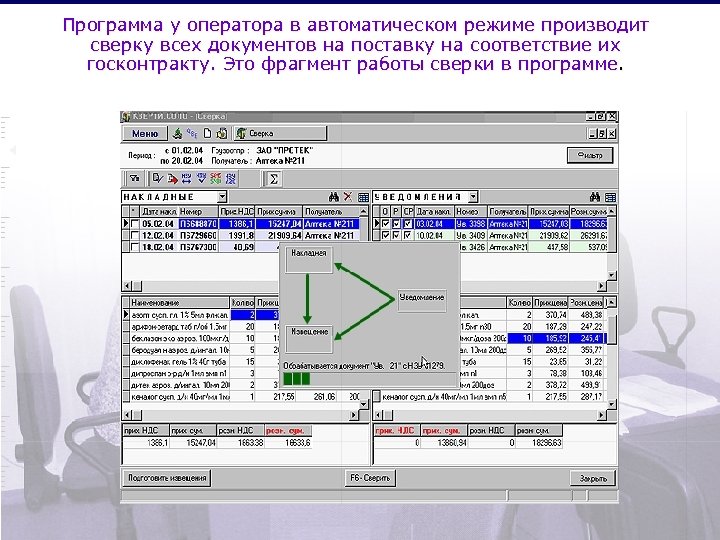Click binoculars search icon in Уведомления panel

tap(595, 197)
